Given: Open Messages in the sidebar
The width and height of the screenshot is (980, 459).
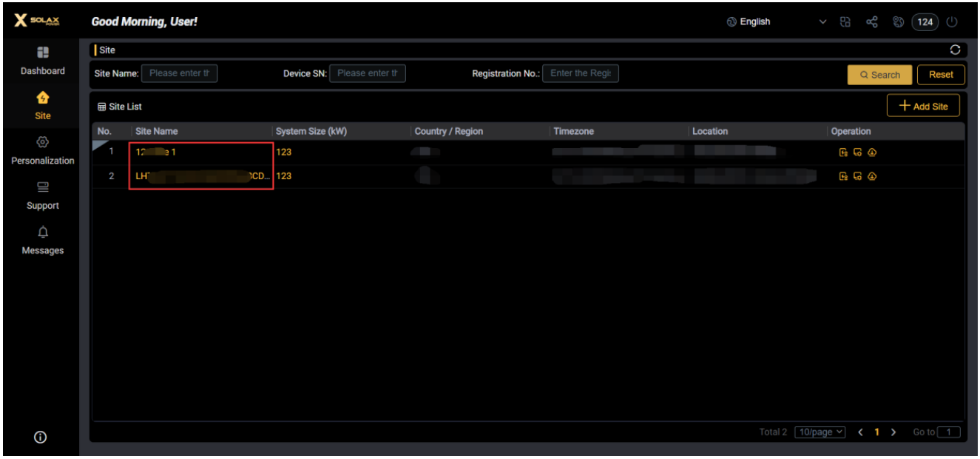Looking at the screenshot, I should click(42, 241).
